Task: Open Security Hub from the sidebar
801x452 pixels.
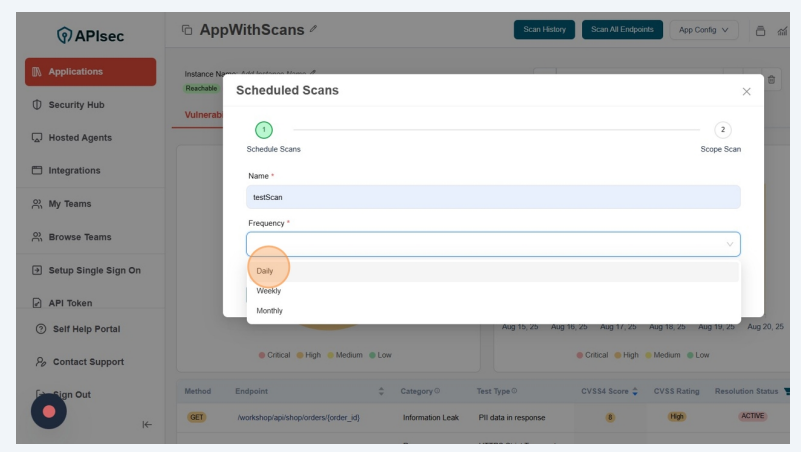Action: point(76,105)
